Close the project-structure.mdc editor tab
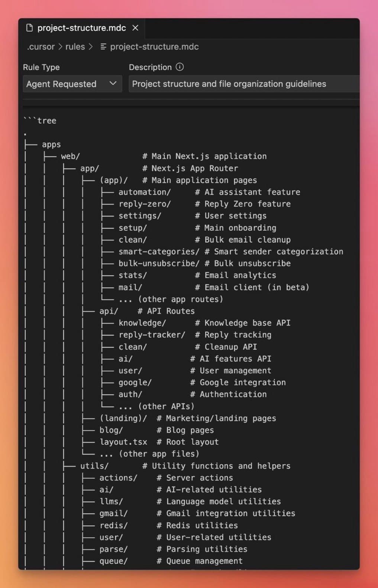 tap(135, 27)
